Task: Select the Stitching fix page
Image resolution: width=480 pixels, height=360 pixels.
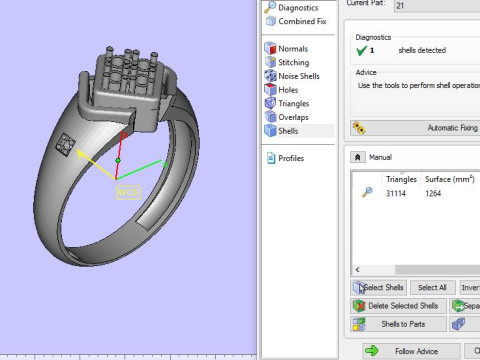Action: 287,62
